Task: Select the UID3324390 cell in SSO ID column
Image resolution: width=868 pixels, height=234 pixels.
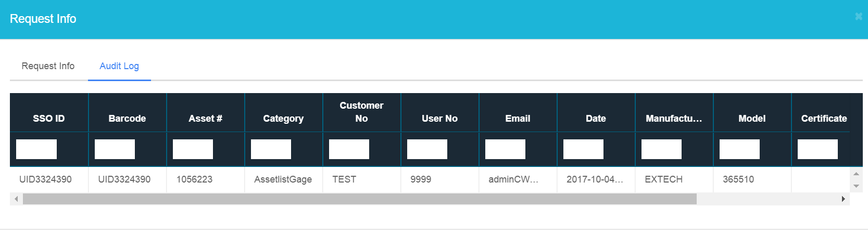Action: point(45,179)
